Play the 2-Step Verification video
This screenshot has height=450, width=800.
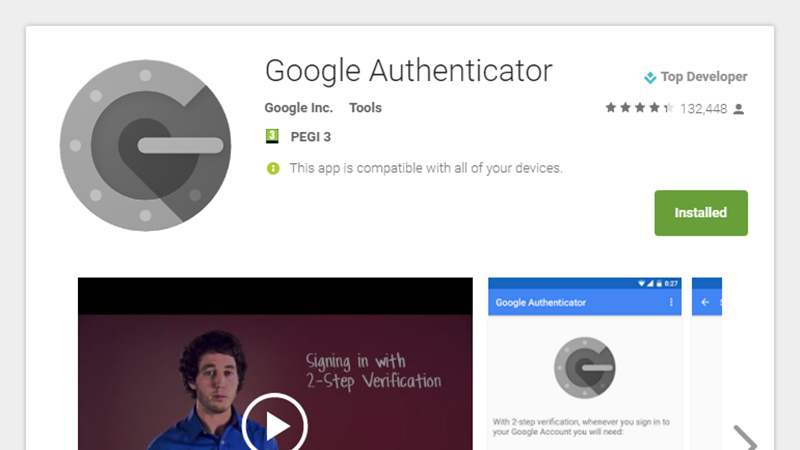click(274, 424)
